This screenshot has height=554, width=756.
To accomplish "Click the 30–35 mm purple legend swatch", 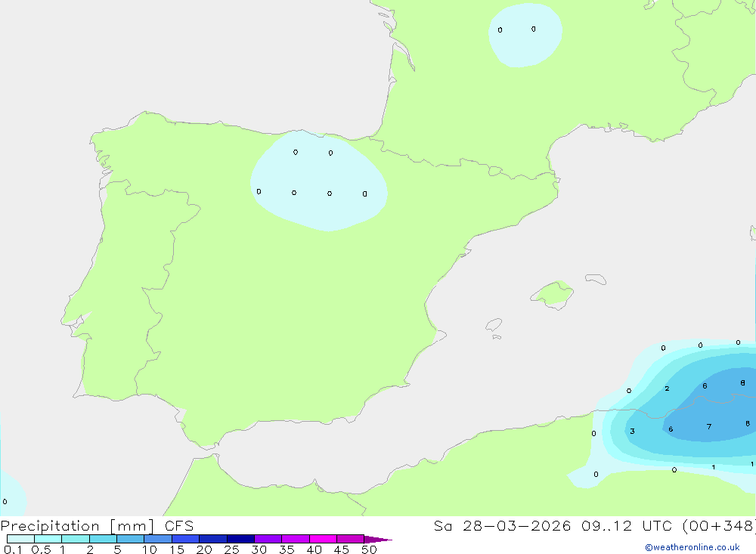I will pyautogui.click(x=268, y=539).
